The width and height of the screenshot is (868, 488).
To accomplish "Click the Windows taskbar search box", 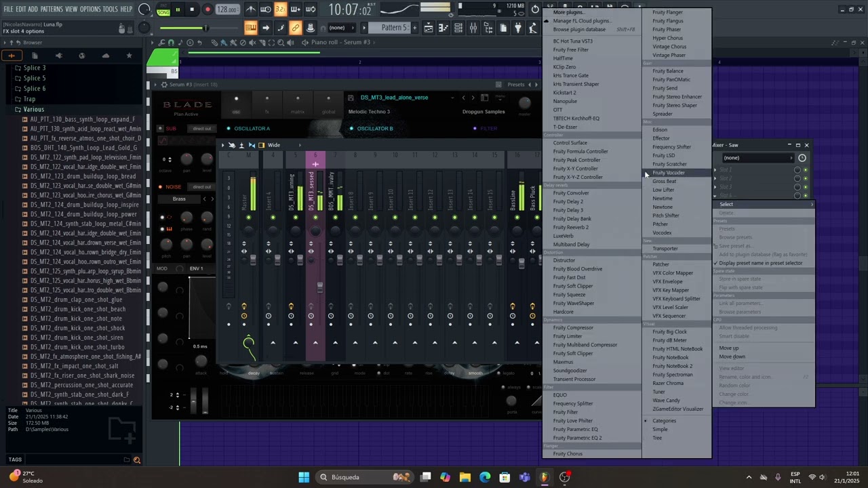I will 366,477.
